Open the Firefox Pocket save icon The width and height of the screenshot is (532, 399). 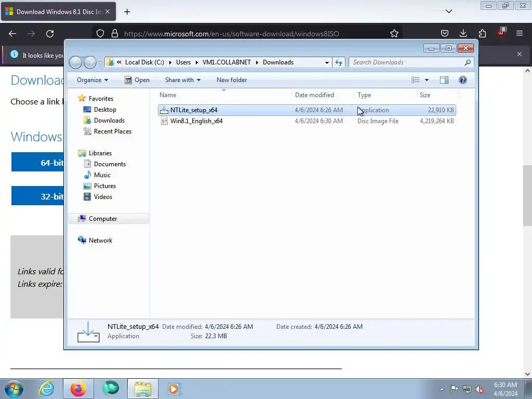pos(445,33)
